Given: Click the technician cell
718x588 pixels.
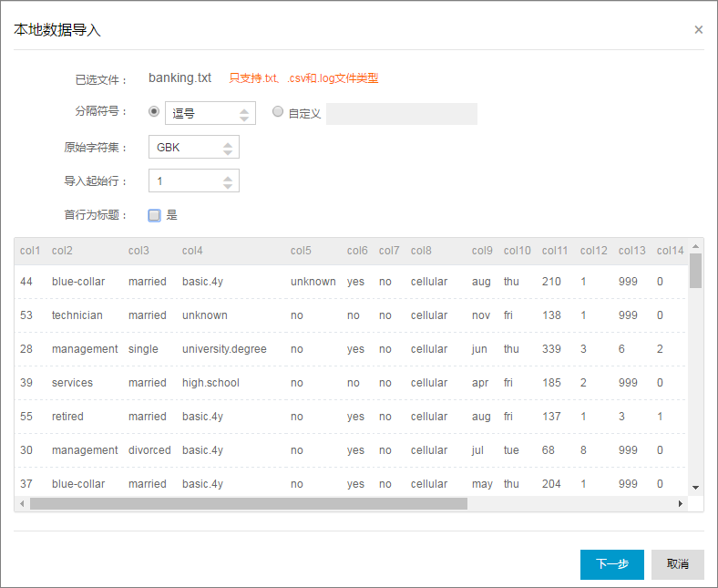Looking at the screenshot, I should [77, 315].
